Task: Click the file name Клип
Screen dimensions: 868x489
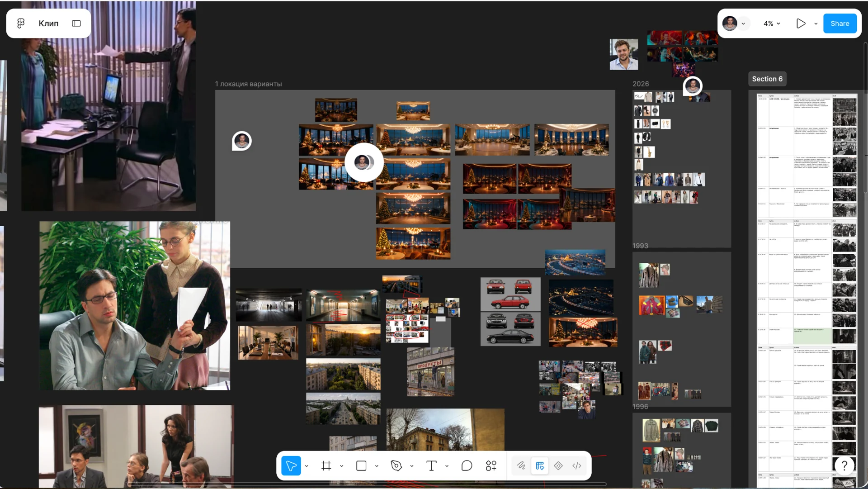Action: [x=48, y=23]
